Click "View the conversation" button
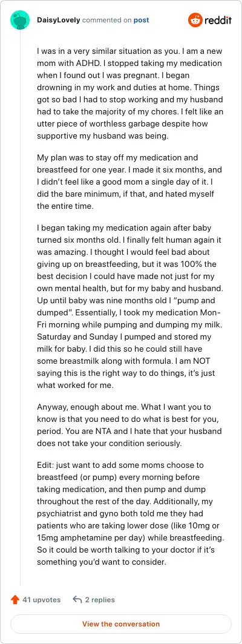Image resolution: width=242 pixels, height=644 pixels. click(x=121, y=624)
